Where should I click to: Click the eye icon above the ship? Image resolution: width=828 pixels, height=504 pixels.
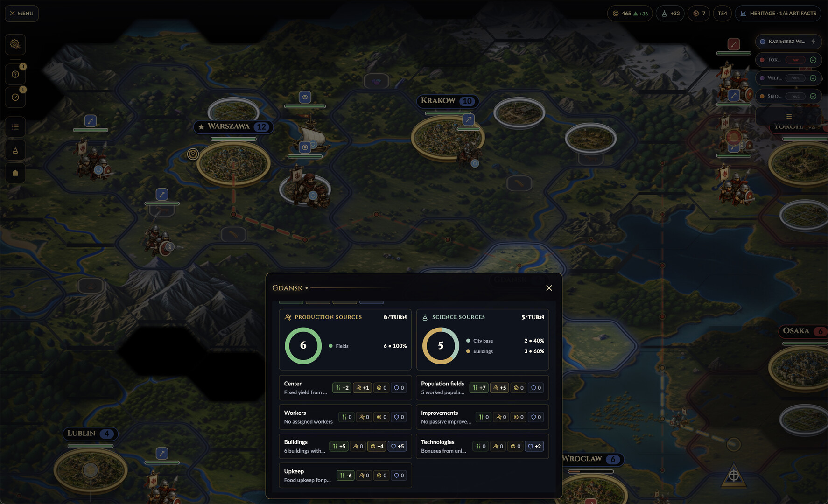(305, 97)
